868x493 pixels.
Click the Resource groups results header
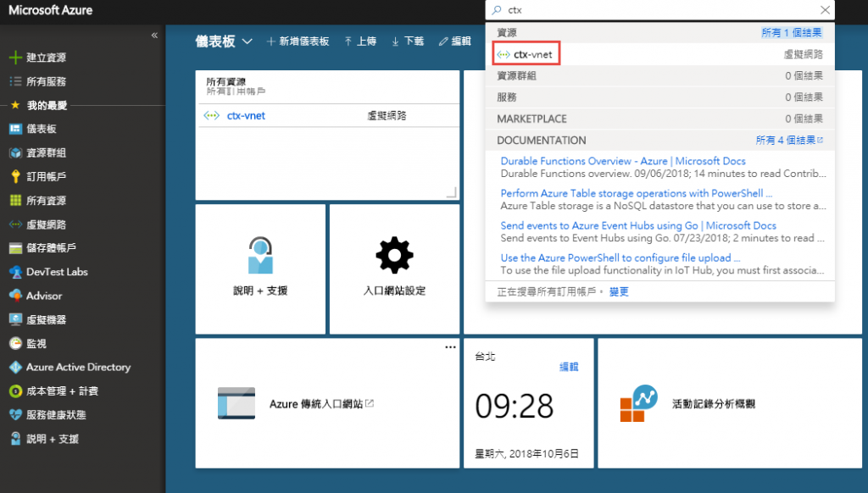point(659,75)
